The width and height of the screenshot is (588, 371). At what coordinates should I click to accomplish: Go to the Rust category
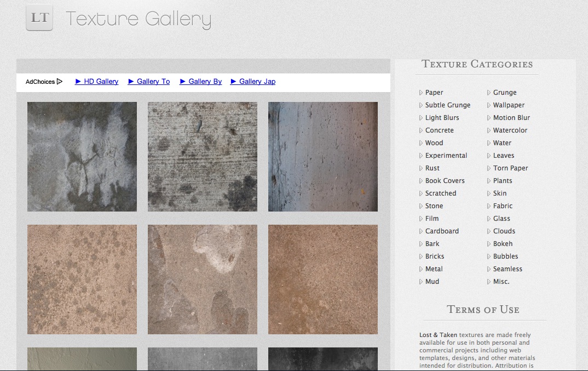pos(433,168)
